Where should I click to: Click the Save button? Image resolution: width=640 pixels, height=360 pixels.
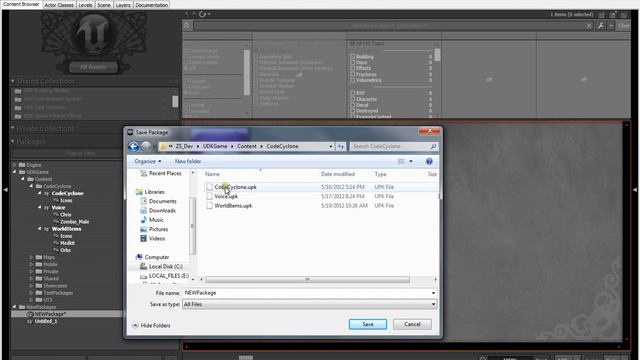coord(368,324)
